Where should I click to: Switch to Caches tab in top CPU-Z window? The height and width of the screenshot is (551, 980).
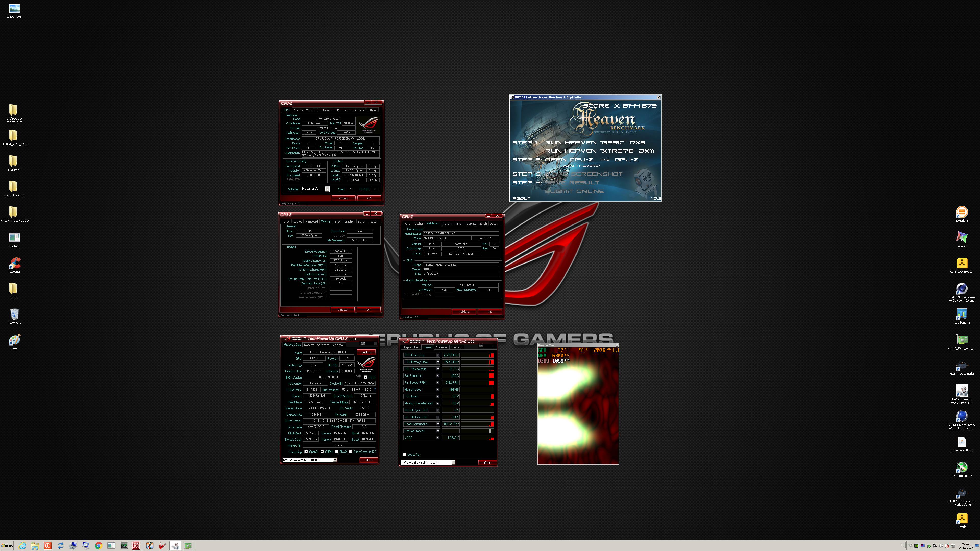point(298,110)
